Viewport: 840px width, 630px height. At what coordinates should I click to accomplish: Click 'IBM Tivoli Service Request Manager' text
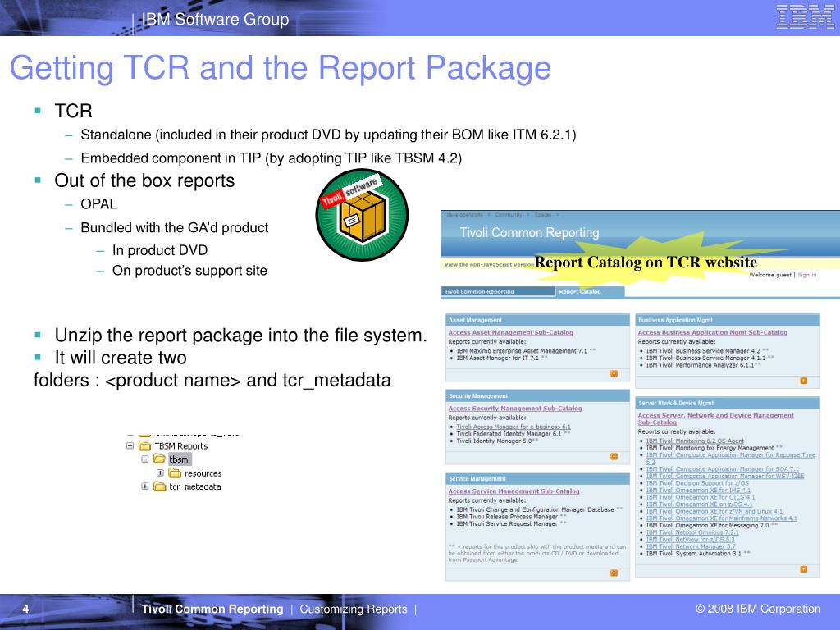click(507, 524)
